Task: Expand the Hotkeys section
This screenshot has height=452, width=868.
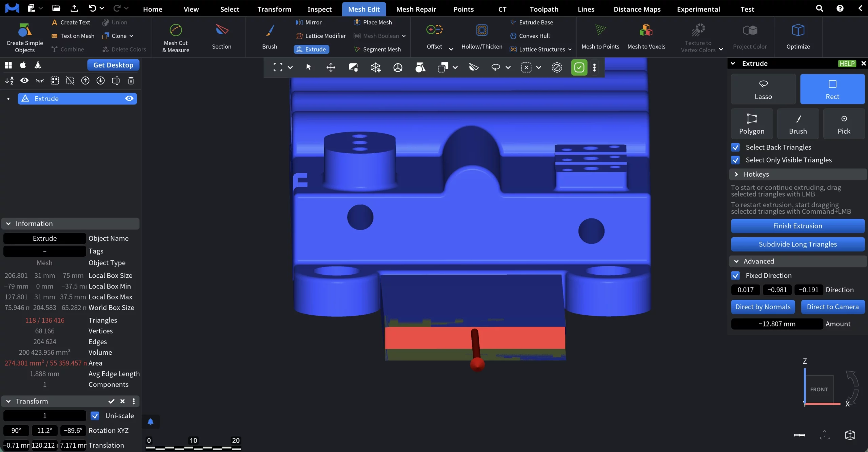Action: [x=756, y=174]
